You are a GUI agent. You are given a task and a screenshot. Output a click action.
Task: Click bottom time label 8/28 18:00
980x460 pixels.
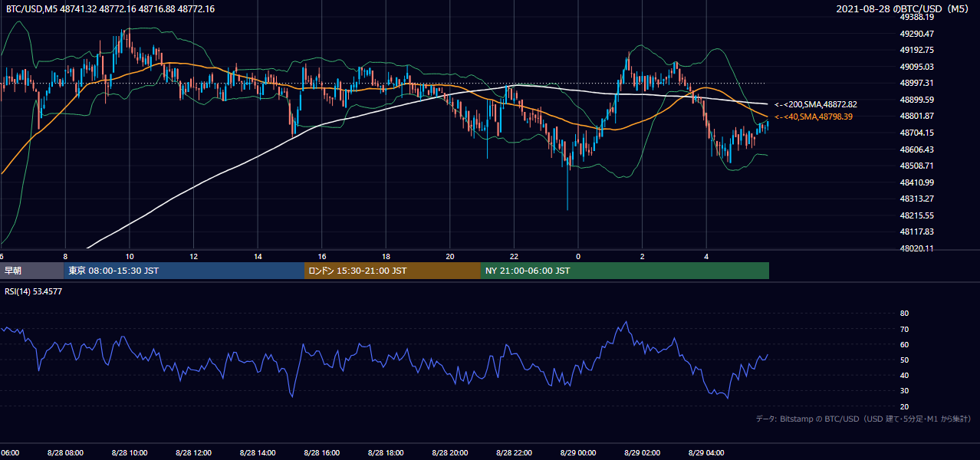tap(386, 452)
